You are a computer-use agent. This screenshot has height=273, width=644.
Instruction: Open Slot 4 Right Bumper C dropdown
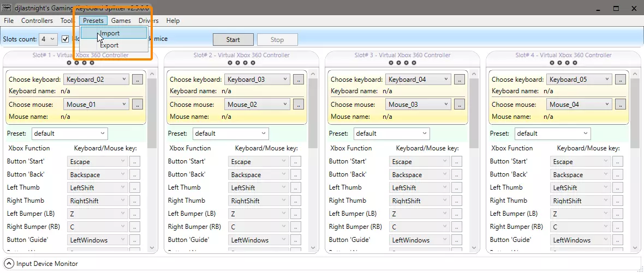coord(580,227)
